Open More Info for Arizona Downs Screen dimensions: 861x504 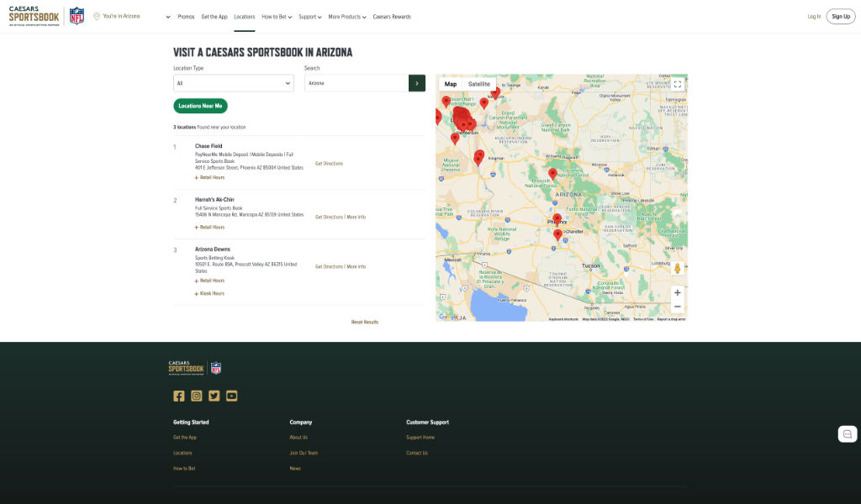pyautogui.click(x=357, y=266)
